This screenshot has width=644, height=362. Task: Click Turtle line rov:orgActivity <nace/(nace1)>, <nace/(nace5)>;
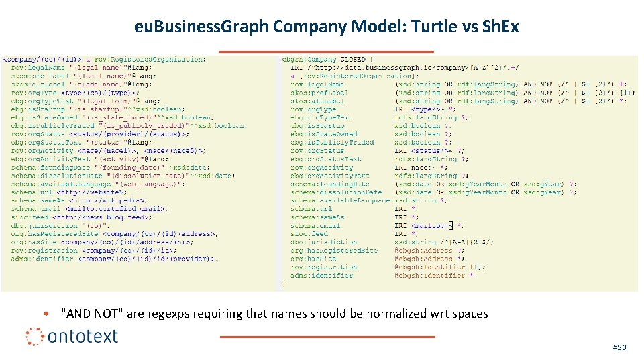pyautogui.click(x=109, y=151)
